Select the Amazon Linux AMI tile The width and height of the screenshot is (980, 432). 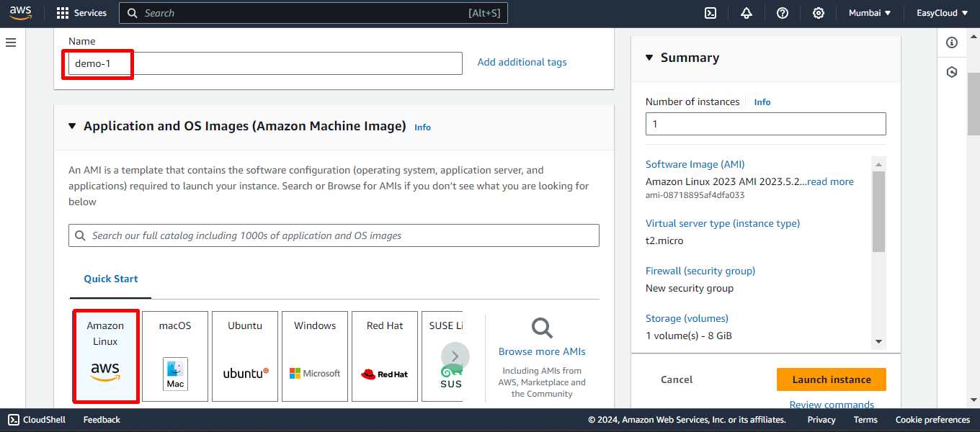(105, 356)
